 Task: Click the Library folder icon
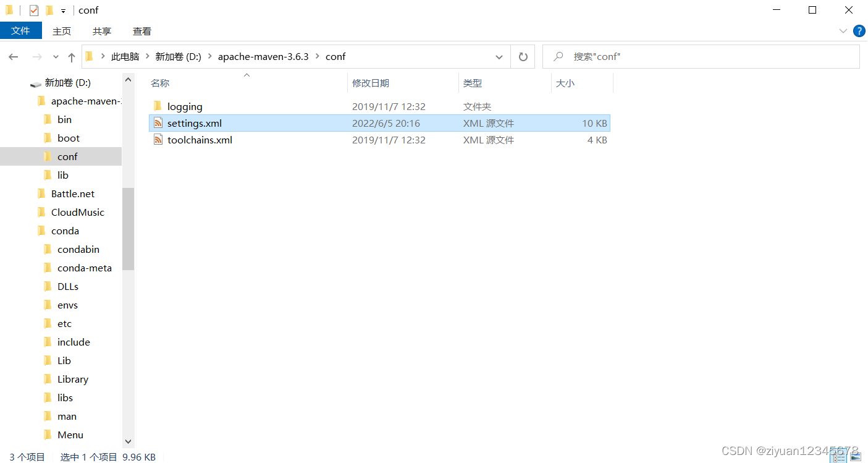coord(48,379)
